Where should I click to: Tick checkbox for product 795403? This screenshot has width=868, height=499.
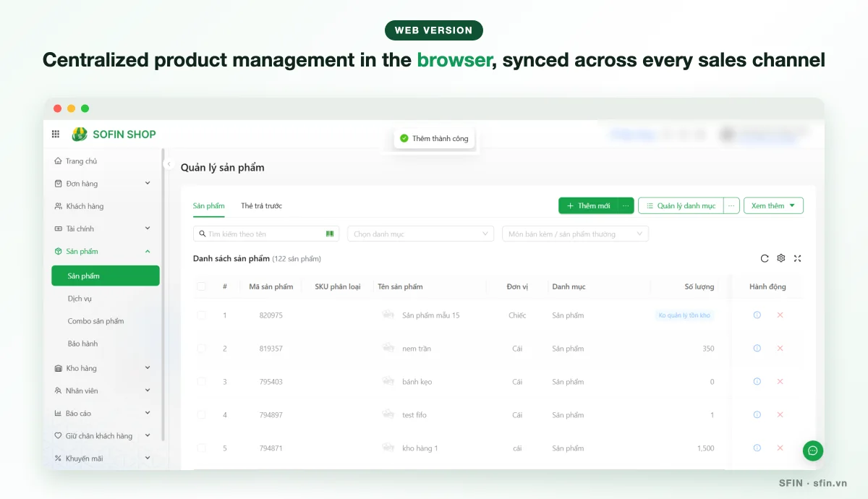pos(201,382)
